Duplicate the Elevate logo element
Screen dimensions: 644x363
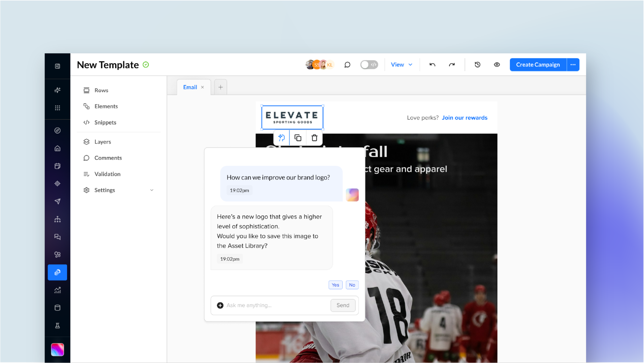[298, 138]
